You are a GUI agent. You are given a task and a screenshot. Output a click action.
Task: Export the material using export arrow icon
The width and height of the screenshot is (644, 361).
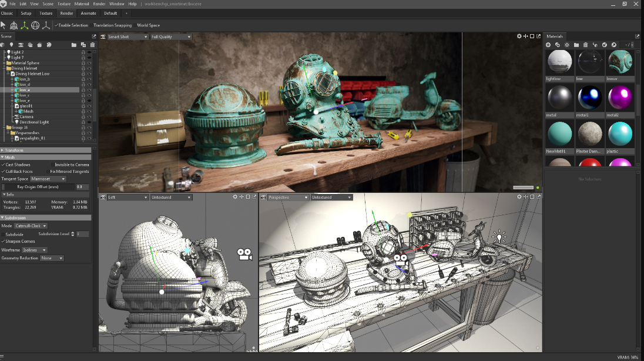coord(614,45)
